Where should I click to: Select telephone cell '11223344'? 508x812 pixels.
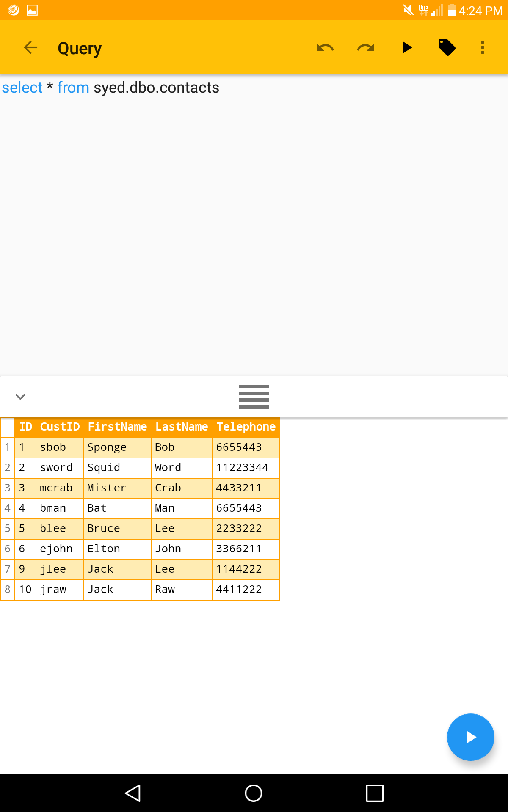tap(246, 468)
